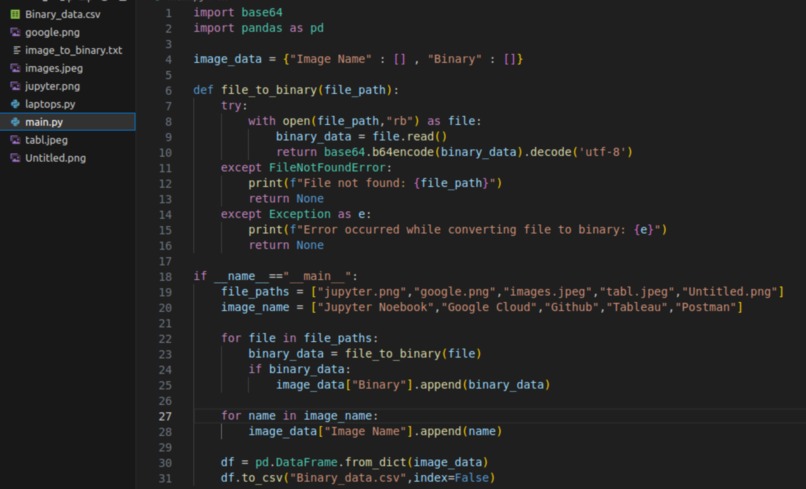Click the CSV icon beside Binary_data.csv
The image size is (806, 489).
pos(15,14)
